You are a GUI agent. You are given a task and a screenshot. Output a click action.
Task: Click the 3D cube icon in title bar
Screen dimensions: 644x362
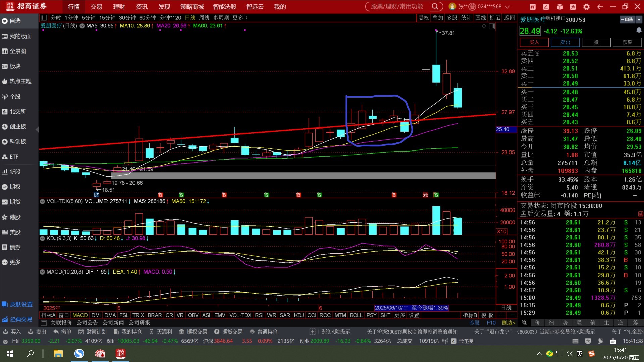559,7
